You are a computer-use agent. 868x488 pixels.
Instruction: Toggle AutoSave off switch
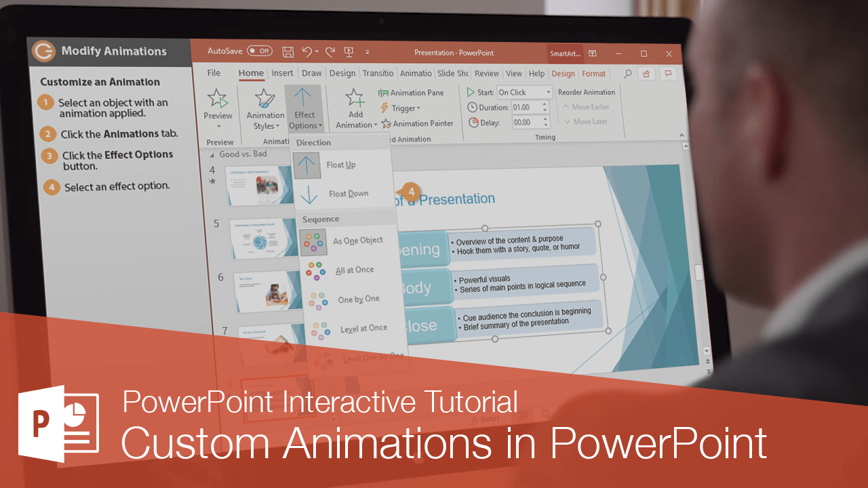point(258,50)
